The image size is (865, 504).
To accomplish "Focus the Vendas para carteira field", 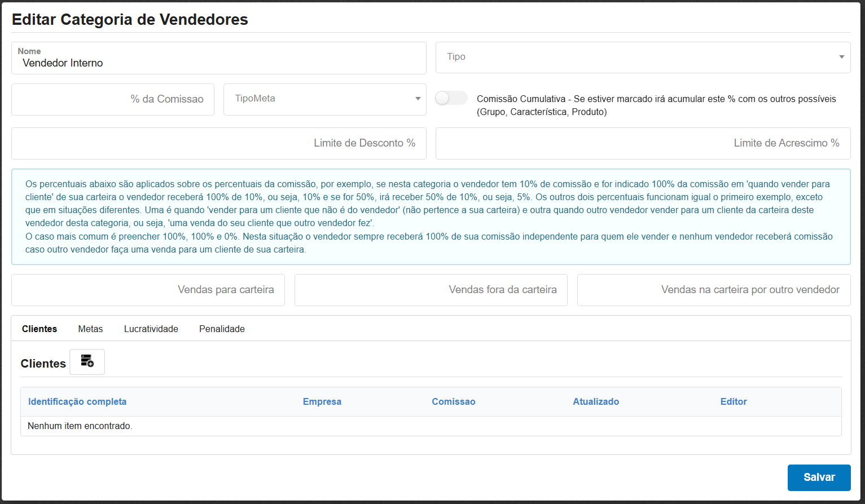I will point(148,290).
